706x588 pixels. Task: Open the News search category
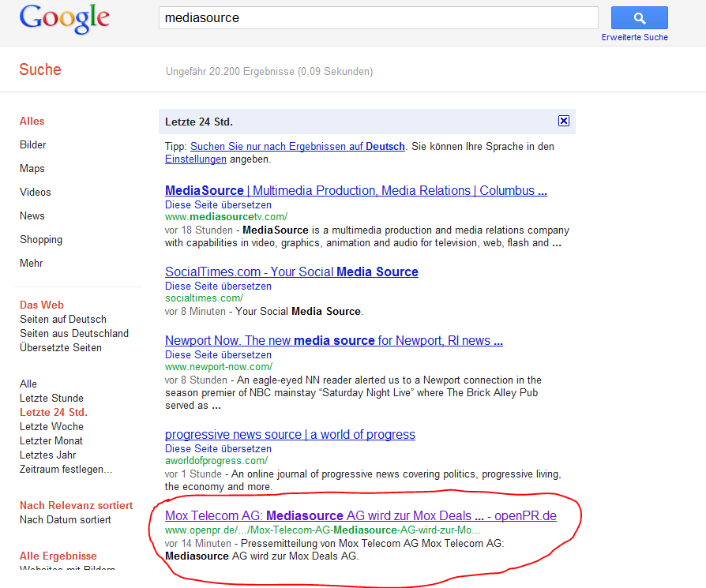(x=32, y=216)
